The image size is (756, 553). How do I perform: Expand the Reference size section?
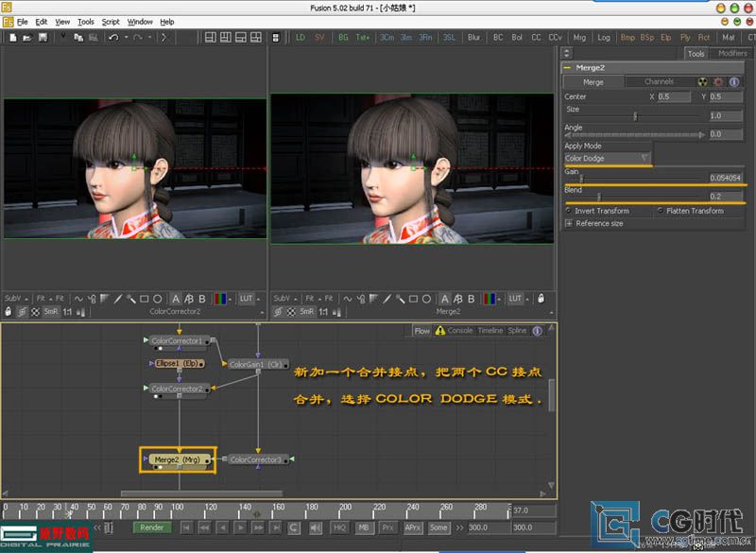tap(569, 224)
